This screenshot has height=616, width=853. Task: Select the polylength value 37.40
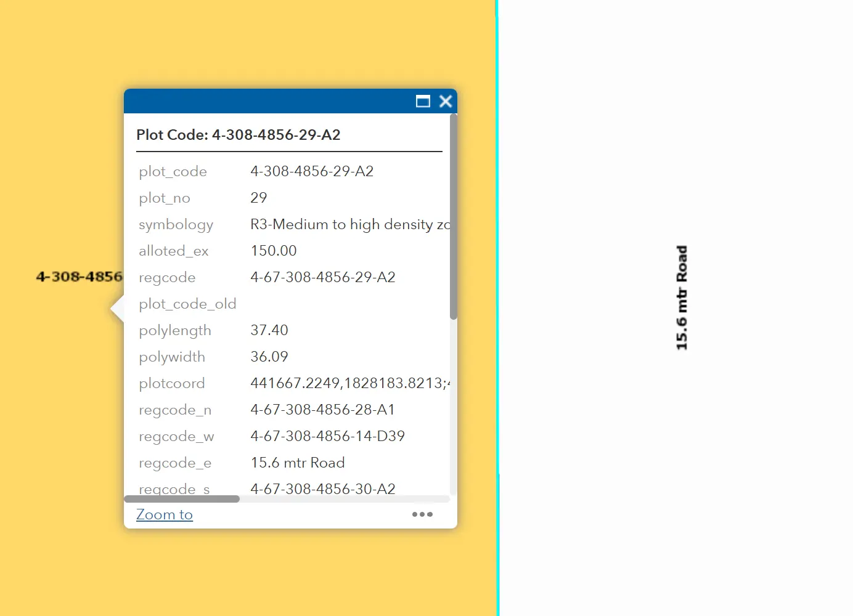269,330
